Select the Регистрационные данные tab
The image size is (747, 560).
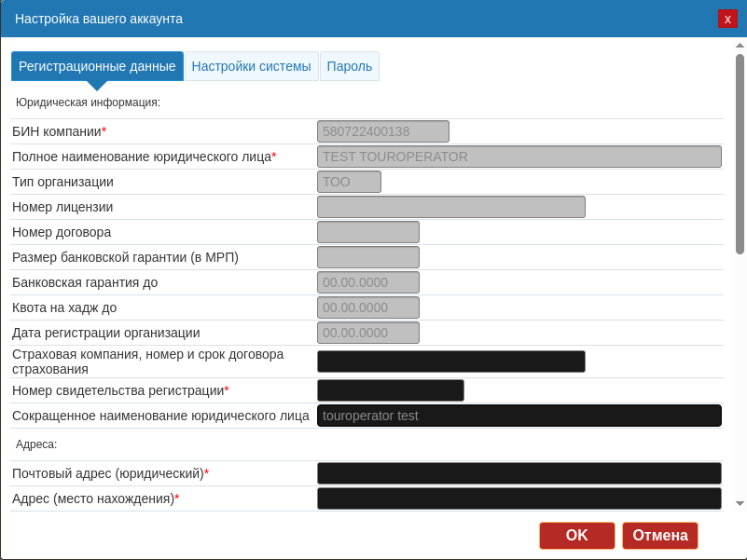coord(97,66)
